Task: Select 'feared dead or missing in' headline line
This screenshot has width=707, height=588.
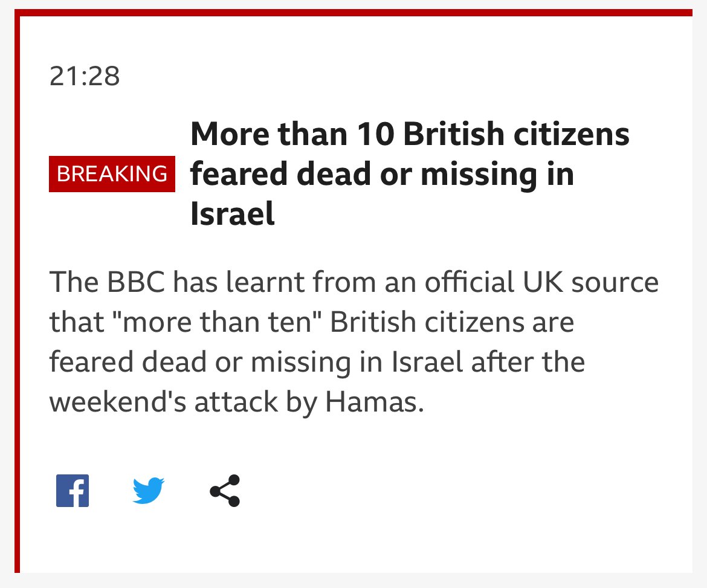Action: click(x=382, y=174)
